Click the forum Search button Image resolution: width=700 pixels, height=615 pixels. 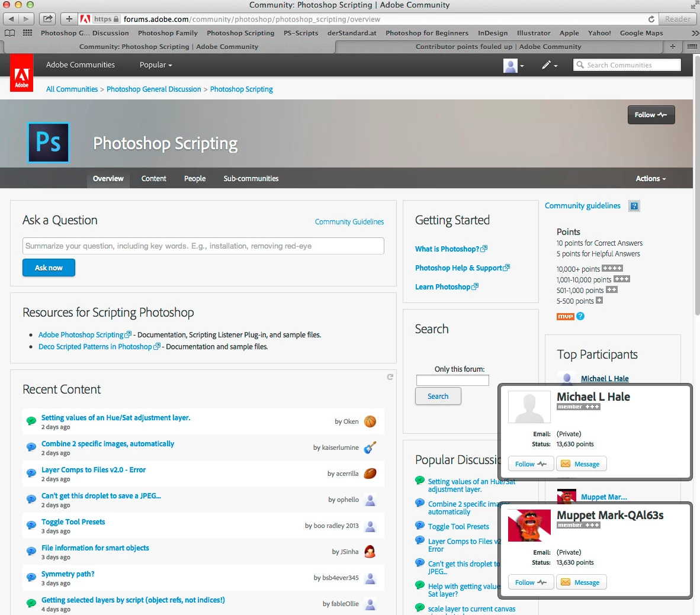[x=438, y=397]
